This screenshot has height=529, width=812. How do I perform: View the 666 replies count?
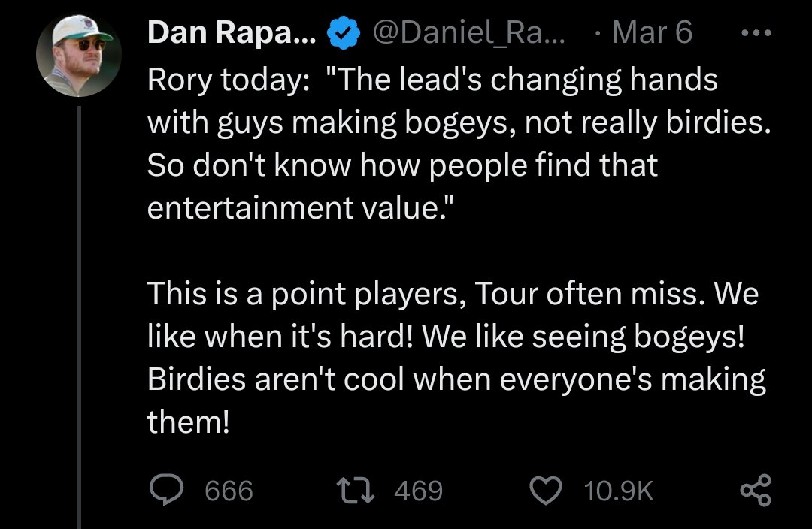(229, 491)
